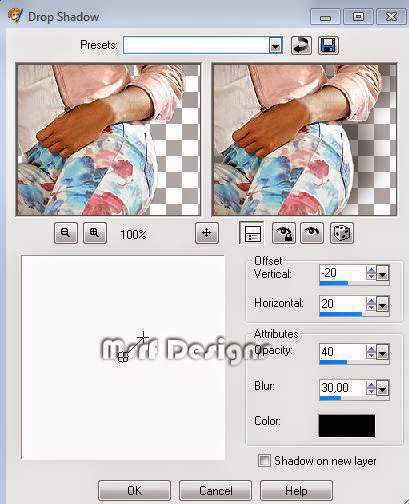Open the Blur slider dropdown

[x=383, y=389]
